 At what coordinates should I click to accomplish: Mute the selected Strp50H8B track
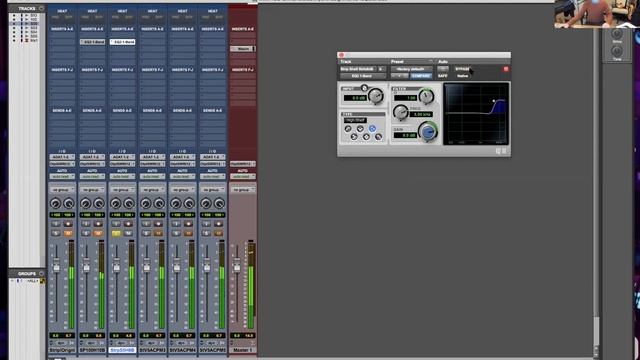tap(128, 233)
